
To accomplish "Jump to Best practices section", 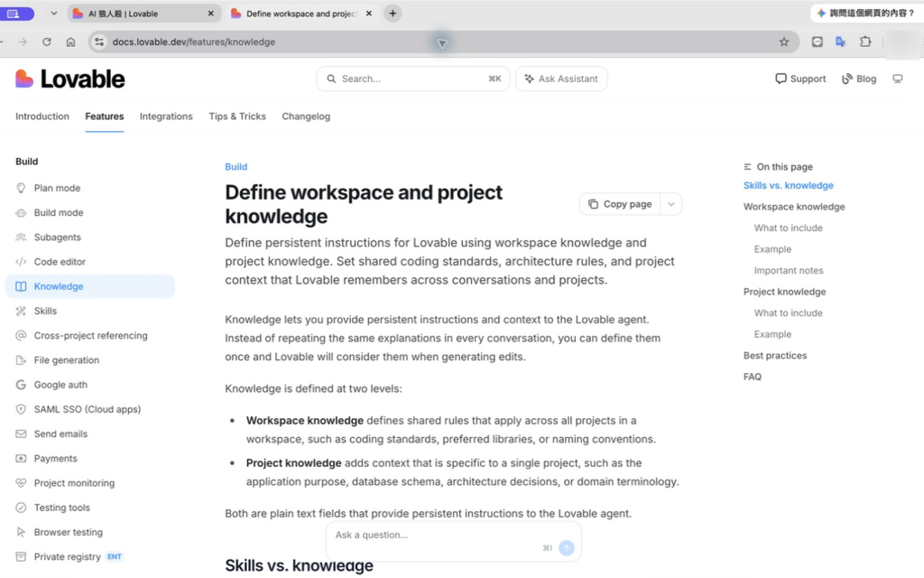I will coord(775,356).
